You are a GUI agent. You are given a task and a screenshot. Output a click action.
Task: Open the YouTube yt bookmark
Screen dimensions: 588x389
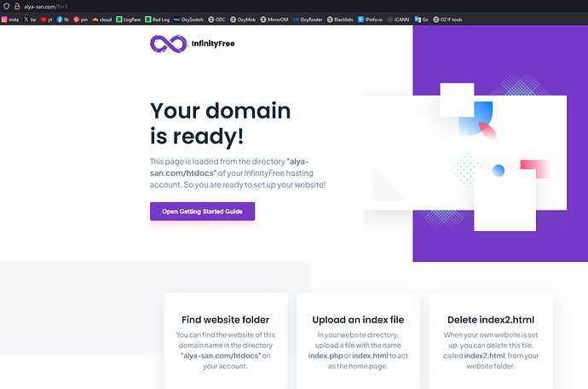pyautogui.click(x=47, y=20)
